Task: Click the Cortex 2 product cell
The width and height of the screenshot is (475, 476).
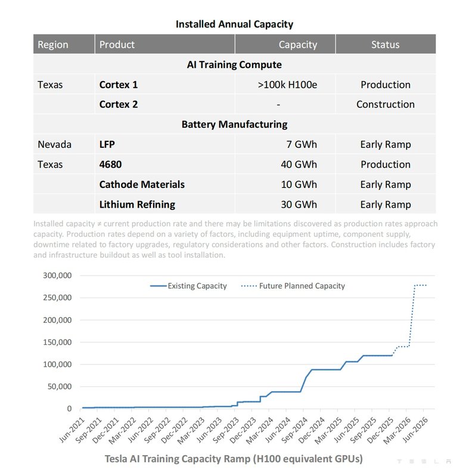Action: point(119,104)
